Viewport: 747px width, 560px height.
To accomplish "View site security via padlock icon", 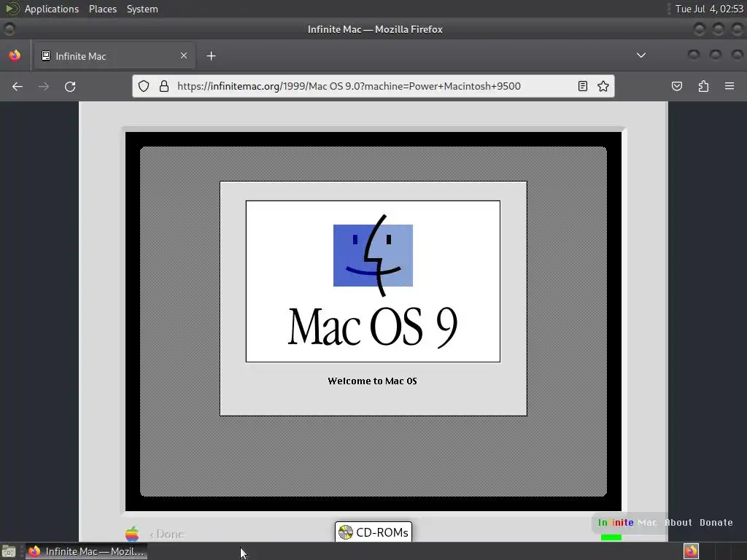I will pos(164,86).
